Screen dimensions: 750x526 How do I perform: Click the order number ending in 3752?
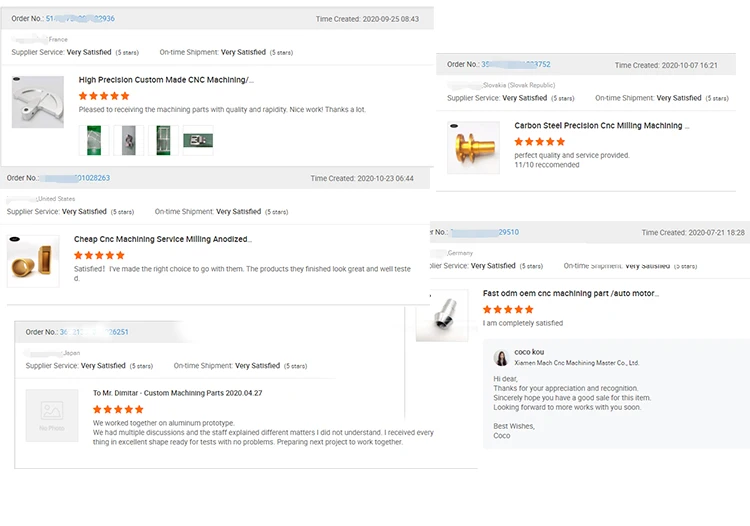(x=515, y=64)
